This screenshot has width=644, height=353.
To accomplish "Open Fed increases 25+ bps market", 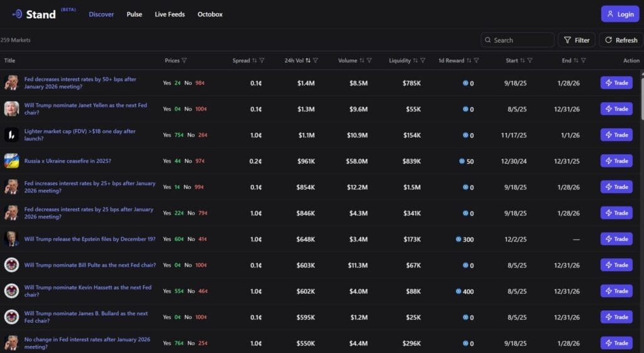I will pos(89,187).
